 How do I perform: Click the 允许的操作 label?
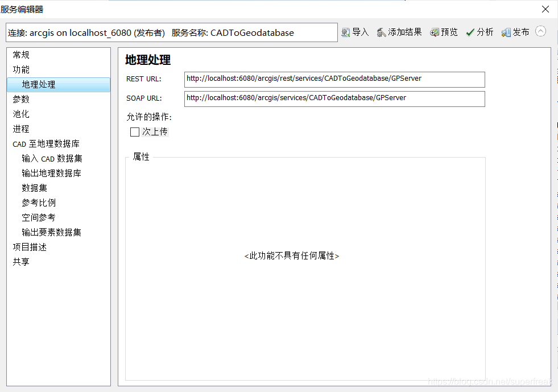[x=149, y=117]
